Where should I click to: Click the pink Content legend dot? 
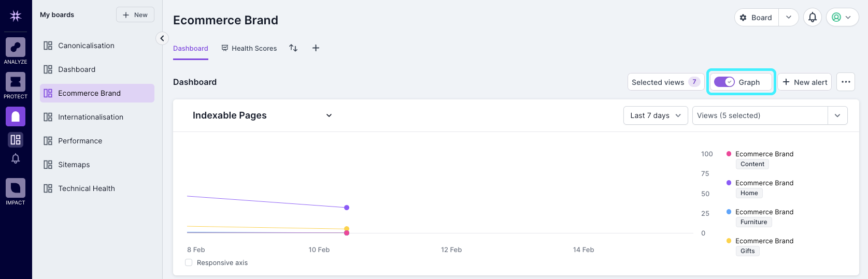[729, 154]
